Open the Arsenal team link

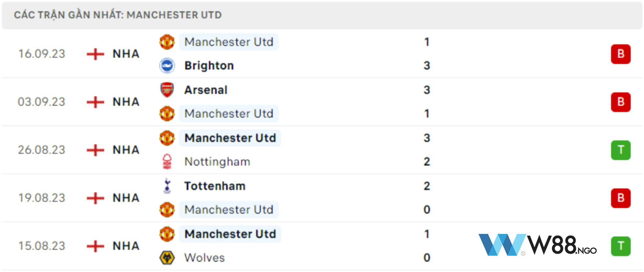(x=206, y=90)
